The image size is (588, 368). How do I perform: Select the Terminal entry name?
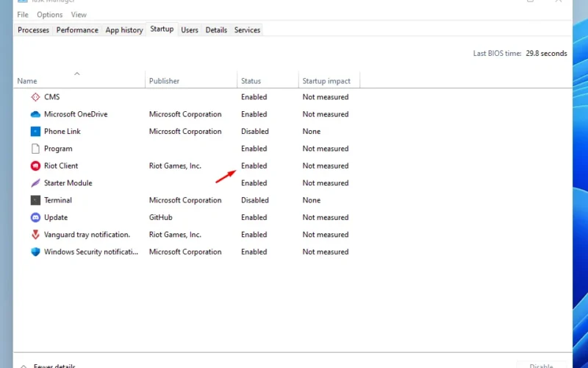click(x=58, y=200)
